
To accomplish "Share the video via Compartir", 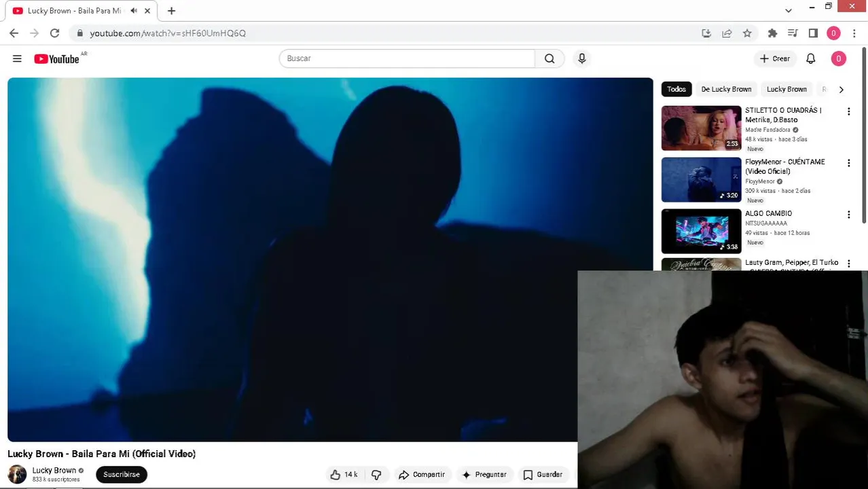I will click(x=422, y=475).
